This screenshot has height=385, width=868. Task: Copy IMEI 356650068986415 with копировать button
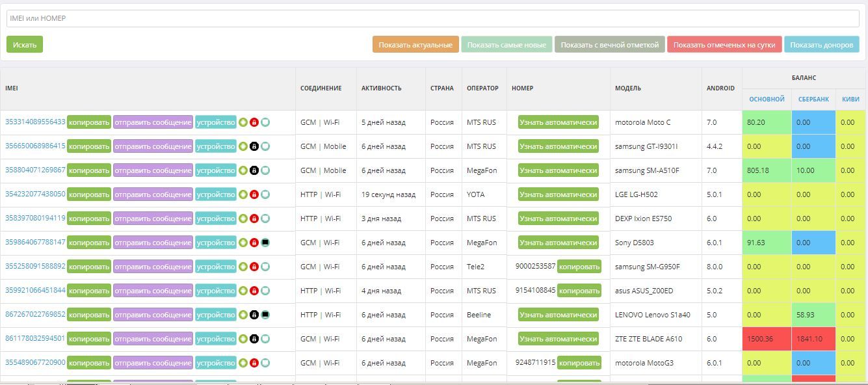tap(89, 146)
